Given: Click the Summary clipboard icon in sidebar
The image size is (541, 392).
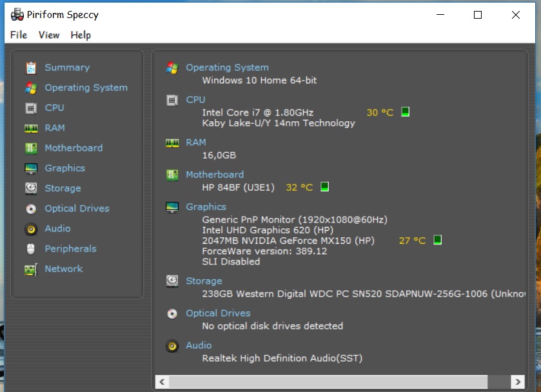Looking at the screenshot, I should pos(31,68).
